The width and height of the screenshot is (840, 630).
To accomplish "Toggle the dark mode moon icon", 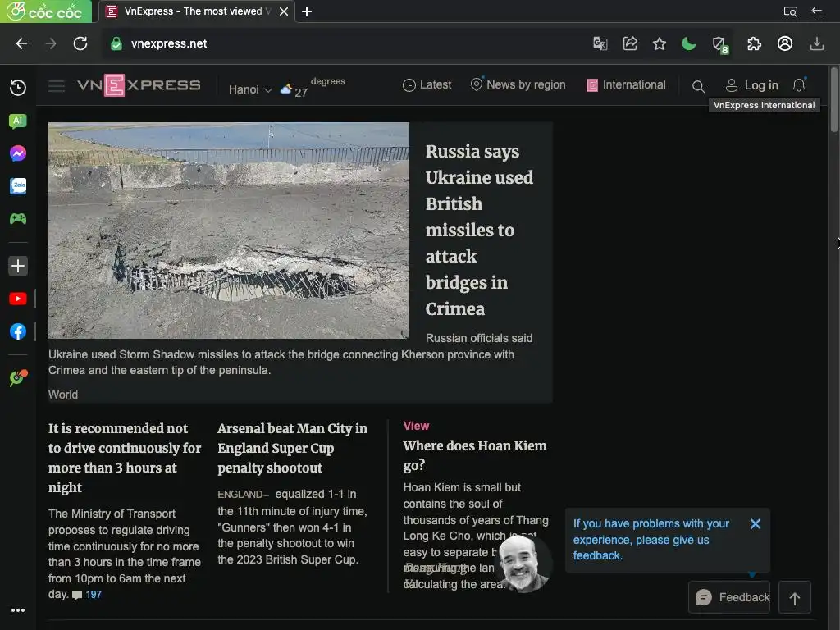I will [x=689, y=44].
